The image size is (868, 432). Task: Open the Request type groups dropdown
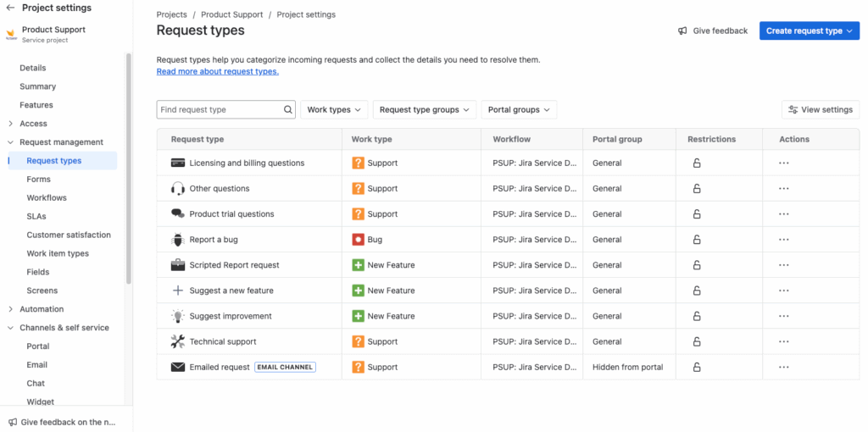click(425, 109)
